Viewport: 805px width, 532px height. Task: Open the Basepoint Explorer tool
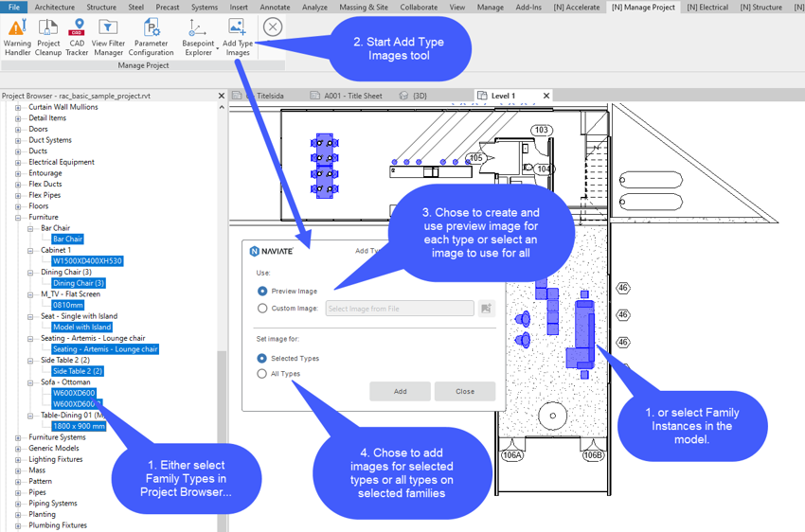(198, 37)
